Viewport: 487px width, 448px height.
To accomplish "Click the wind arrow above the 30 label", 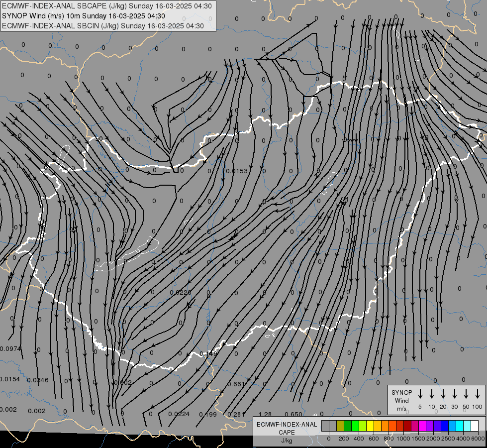I will pyautogui.click(x=454, y=394).
